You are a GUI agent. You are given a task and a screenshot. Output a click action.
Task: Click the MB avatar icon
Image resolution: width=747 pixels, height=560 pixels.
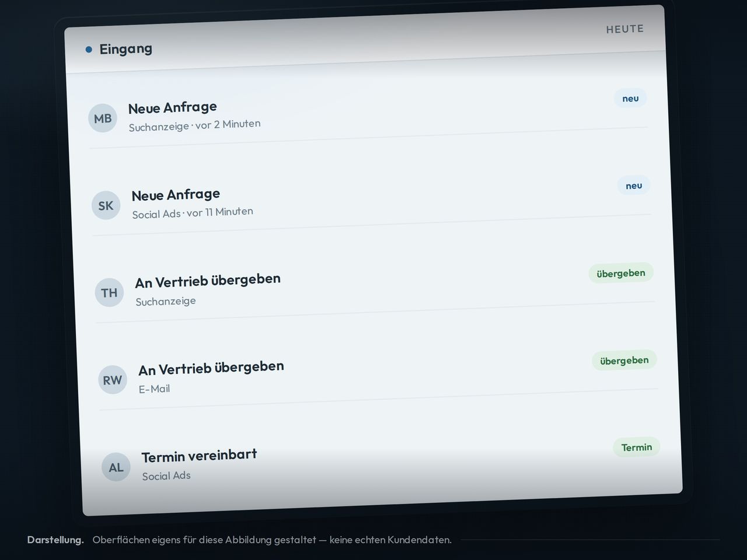point(103,118)
